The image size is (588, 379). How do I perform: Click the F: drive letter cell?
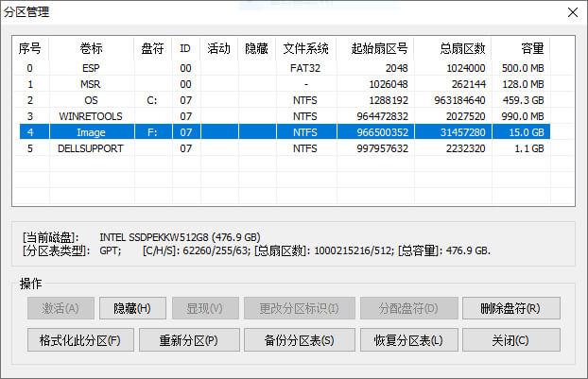click(x=152, y=132)
